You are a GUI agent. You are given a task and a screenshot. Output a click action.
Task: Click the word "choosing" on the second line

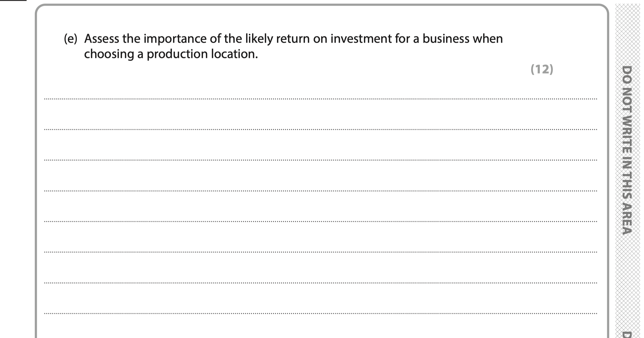coord(109,54)
